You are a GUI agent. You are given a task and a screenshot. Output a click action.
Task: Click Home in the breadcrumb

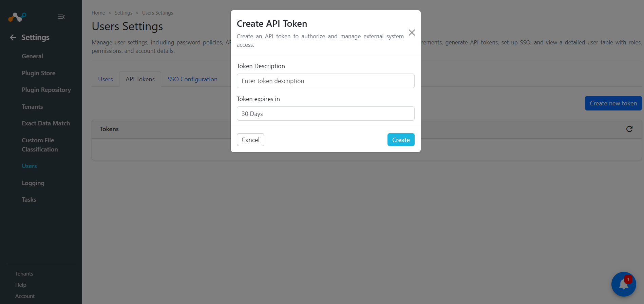(x=98, y=13)
